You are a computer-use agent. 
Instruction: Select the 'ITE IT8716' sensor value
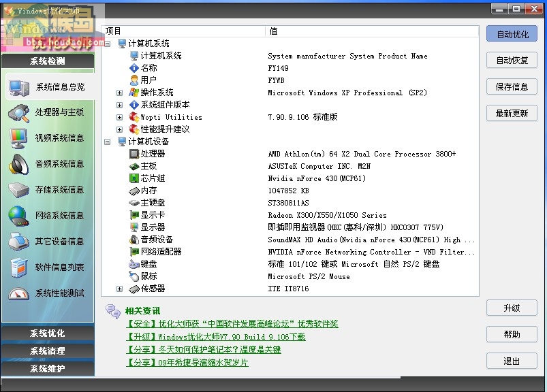288,289
